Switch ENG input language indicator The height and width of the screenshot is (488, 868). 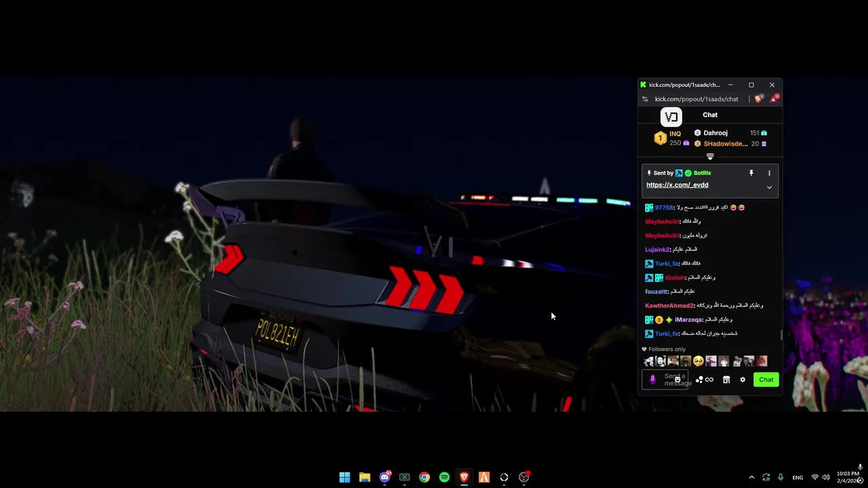[x=797, y=477]
